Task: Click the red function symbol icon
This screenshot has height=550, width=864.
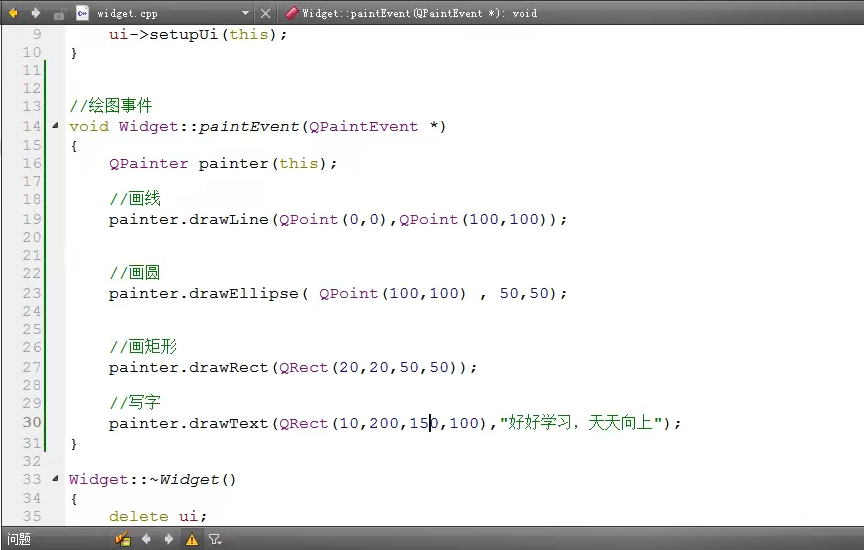Action: tap(291, 13)
